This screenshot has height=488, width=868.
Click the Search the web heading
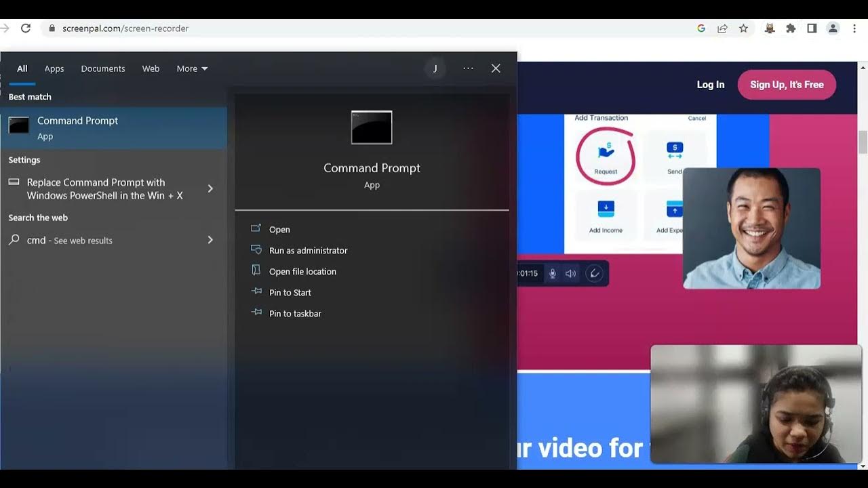pyautogui.click(x=38, y=218)
